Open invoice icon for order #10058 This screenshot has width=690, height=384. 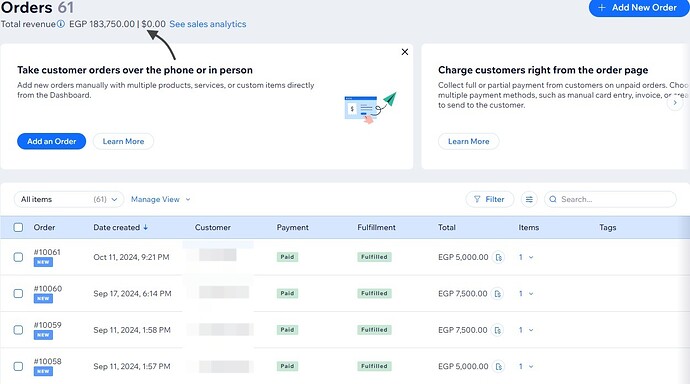coord(499,366)
